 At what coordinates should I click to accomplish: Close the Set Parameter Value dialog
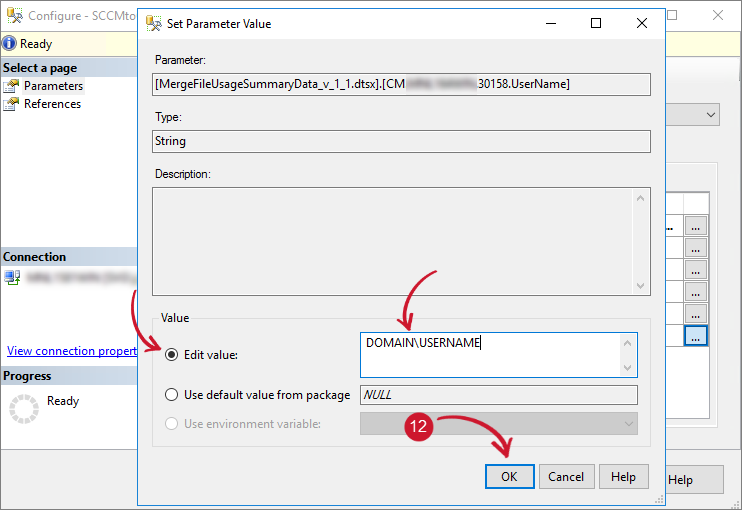pos(642,23)
